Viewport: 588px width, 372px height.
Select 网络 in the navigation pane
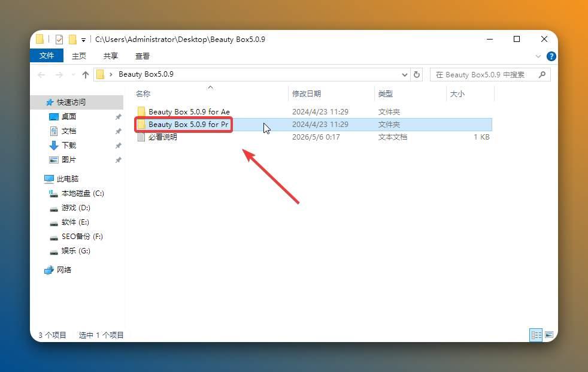click(x=63, y=270)
